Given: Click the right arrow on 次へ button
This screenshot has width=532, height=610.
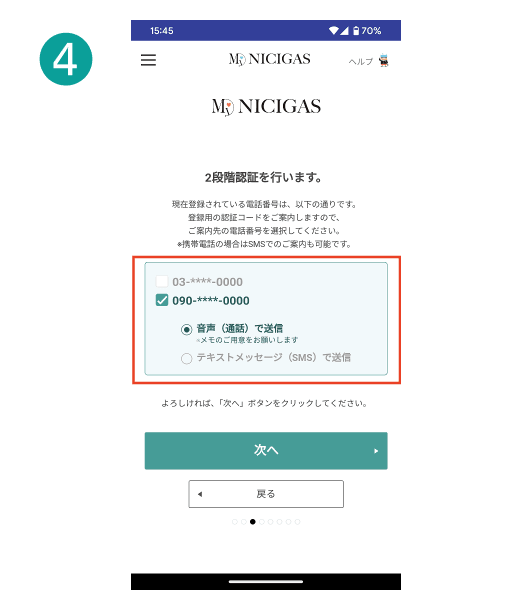Looking at the screenshot, I should click(x=376, y=451).
